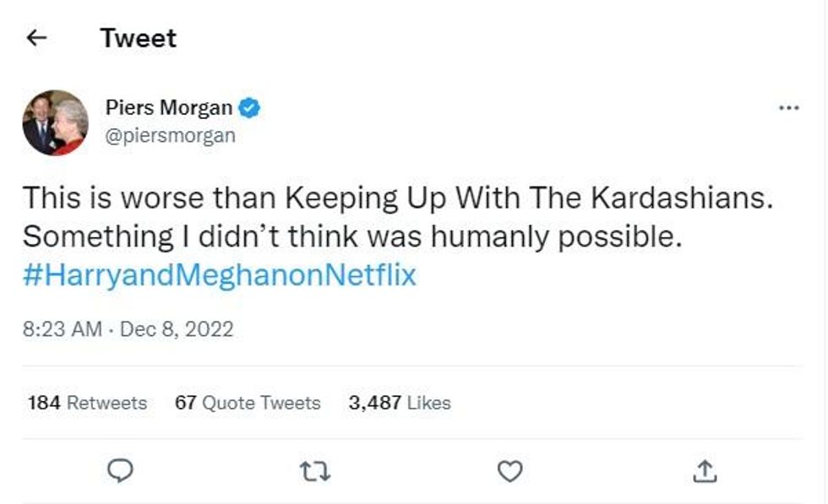Click the Tweet page heading

[x=138, y=38]
